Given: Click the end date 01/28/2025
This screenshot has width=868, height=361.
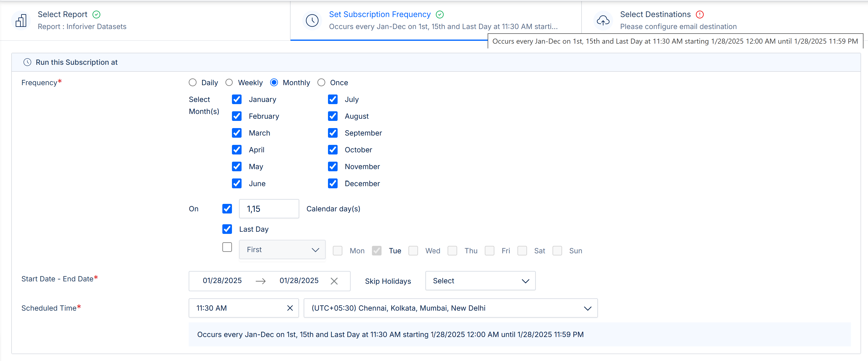Looking at the screenshot, I should [299, 280].
